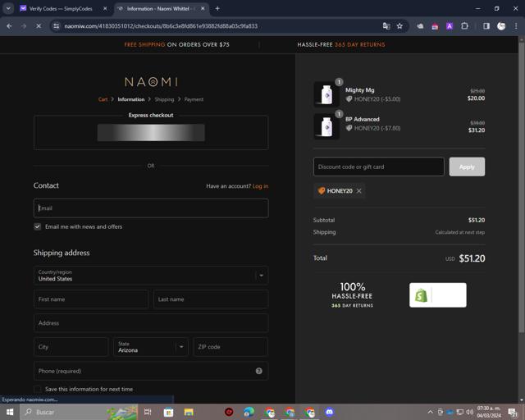Click the BP Advanced product thumbnail
Viewport: 525px width, 420px height.
coord(326,126)
